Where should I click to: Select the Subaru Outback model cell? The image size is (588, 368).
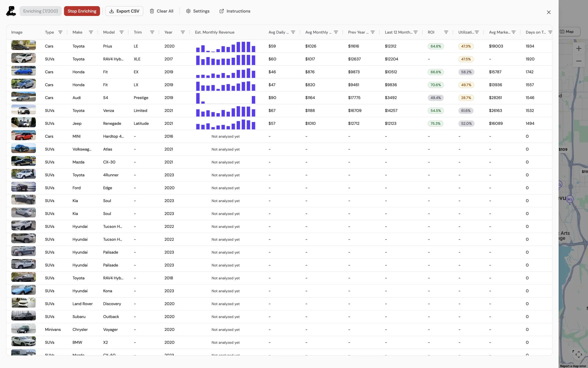pyautogui.click(x=111, y=317)
